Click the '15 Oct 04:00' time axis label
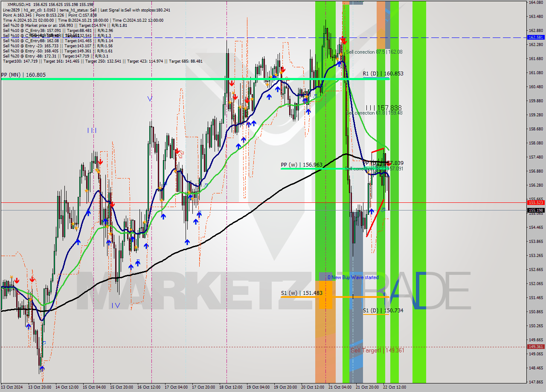 pos(94,387)
